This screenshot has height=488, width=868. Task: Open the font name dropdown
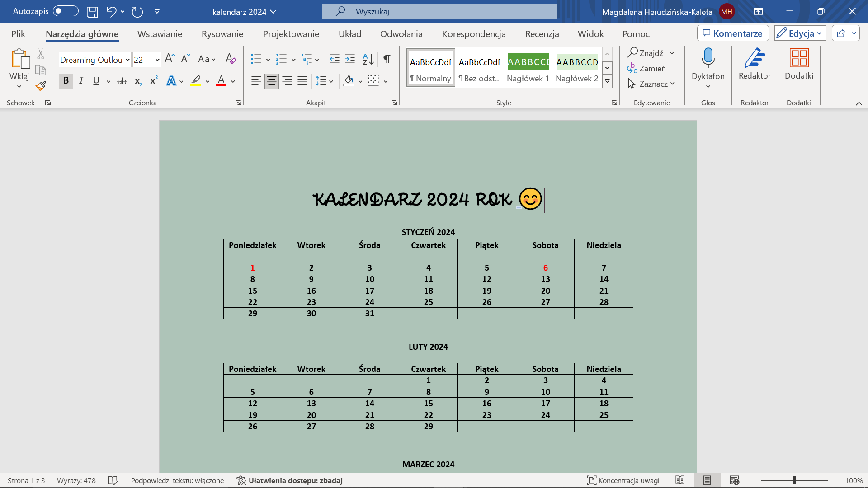pos(128,60)
